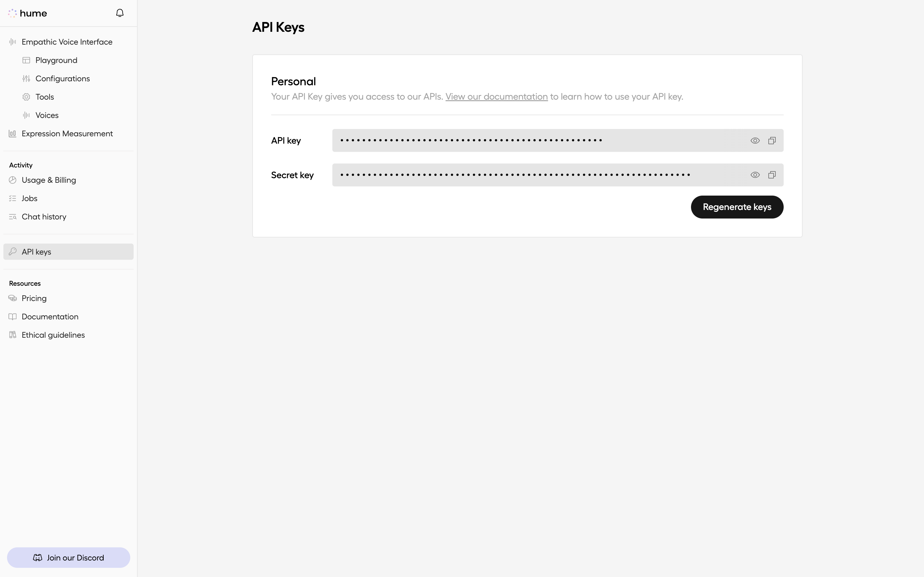
Task: Click the Jobs icon
Action: [13, 198]
